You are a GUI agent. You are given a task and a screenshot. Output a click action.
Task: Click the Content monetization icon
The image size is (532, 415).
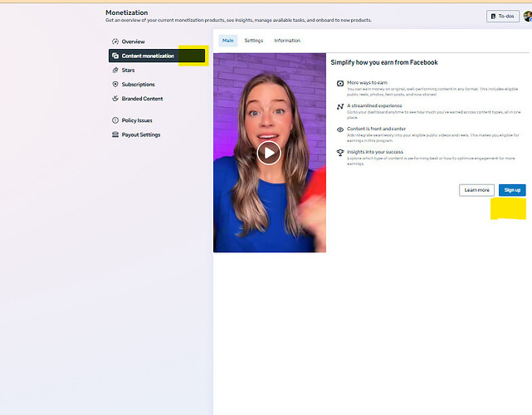pos(115,56)
